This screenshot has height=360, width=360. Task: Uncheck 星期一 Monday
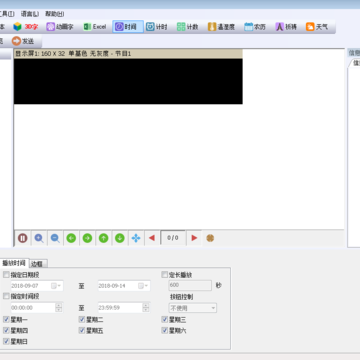(x=6, y=320)
